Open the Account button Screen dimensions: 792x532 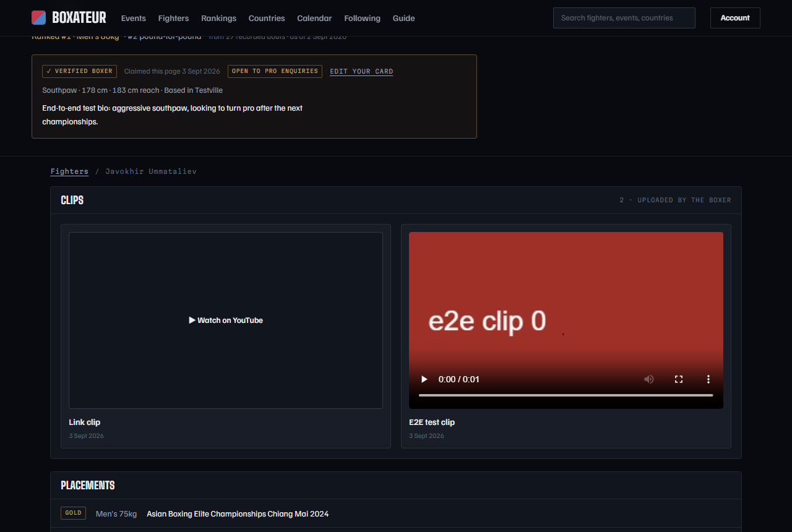click(x=735, y=18)
